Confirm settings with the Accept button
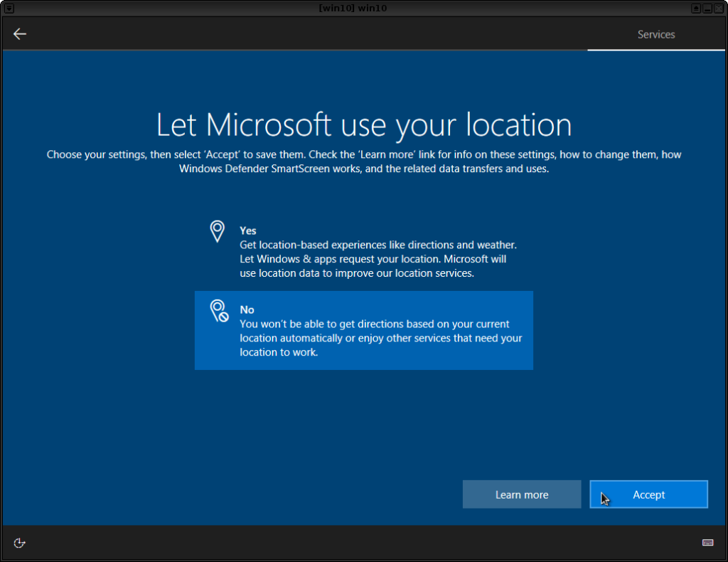728x562 pixels. point(648,494)
